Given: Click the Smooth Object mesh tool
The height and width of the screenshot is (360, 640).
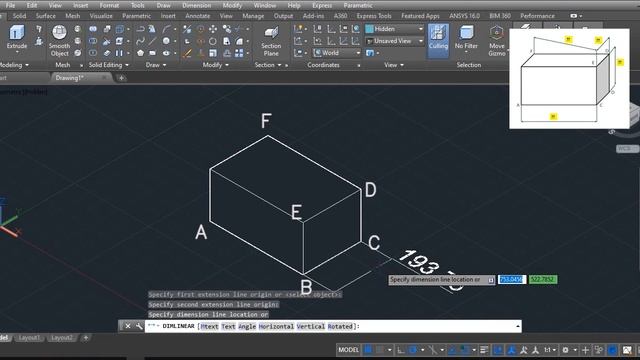Looking at the screenshot, I should point(59,40).
